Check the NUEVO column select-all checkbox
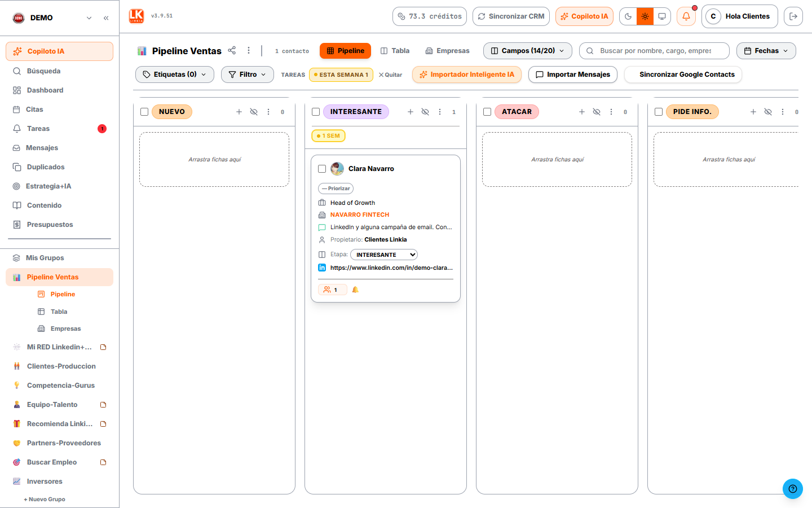Viewport: 812px width, 508px height. (144, 112)
